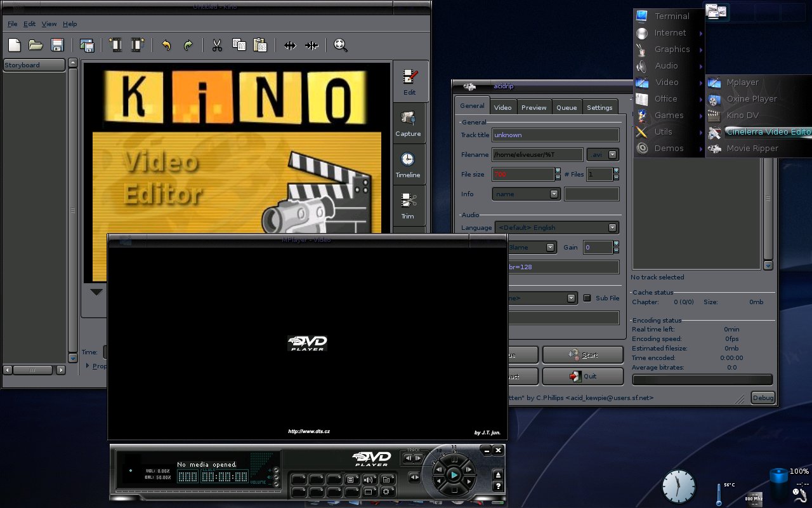The height and width of the screenshot is (508, 812).
Task: Click the Open folder icon in Kino toolbar
Action: [36, 45]
